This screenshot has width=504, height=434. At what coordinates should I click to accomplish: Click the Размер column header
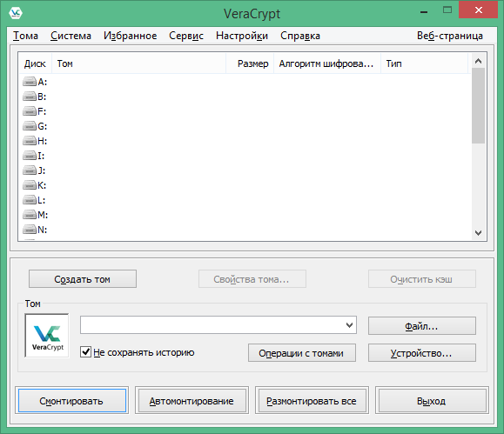point(250,63)
